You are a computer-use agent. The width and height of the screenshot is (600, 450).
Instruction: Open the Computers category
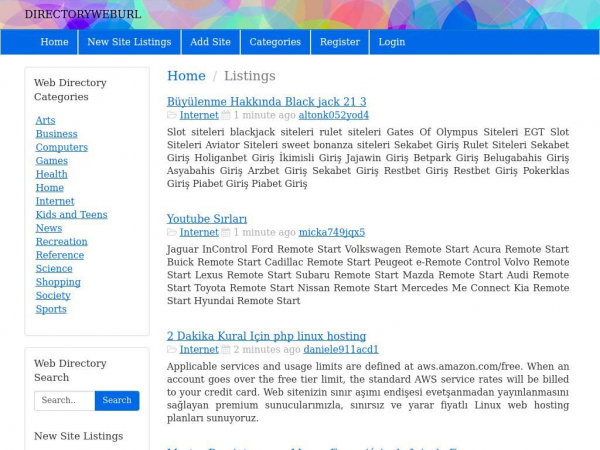click(62, 147)
